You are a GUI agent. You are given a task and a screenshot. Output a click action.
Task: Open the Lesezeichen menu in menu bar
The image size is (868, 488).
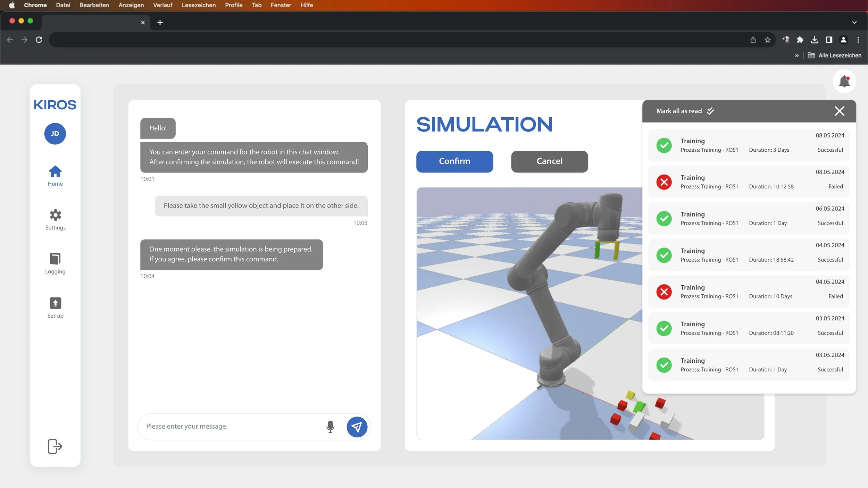(198, 5)
